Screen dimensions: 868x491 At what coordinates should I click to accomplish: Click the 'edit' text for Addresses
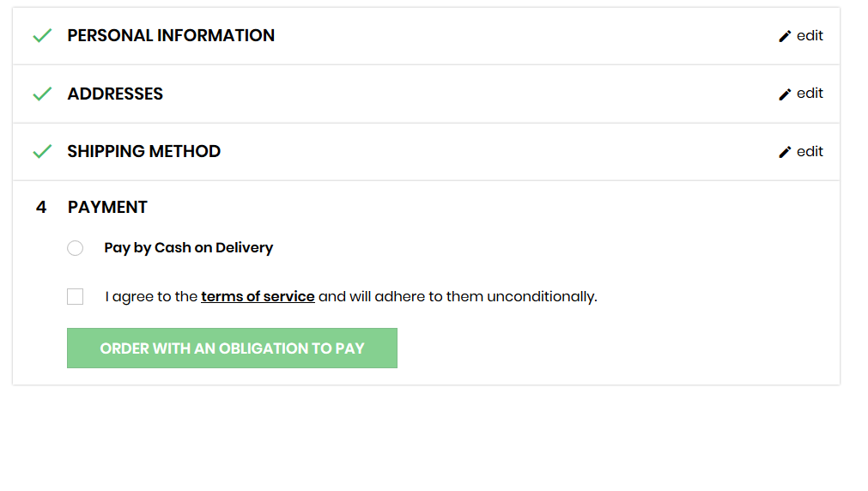810,94
